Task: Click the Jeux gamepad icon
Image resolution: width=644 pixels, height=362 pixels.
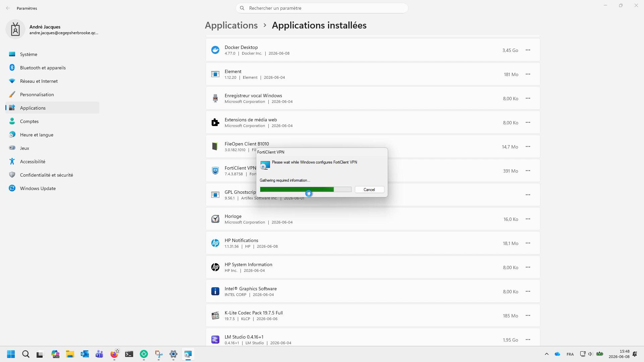Action: (12, 148)
